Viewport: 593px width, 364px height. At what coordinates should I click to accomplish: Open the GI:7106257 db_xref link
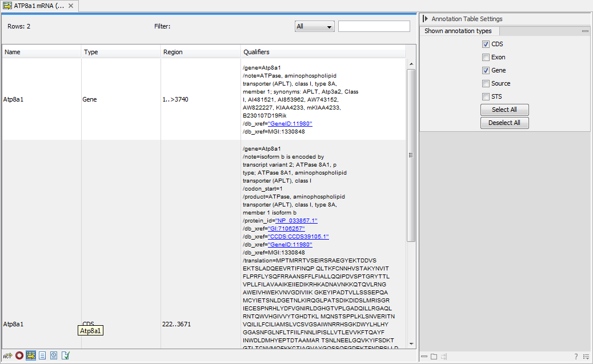[286, 228]
